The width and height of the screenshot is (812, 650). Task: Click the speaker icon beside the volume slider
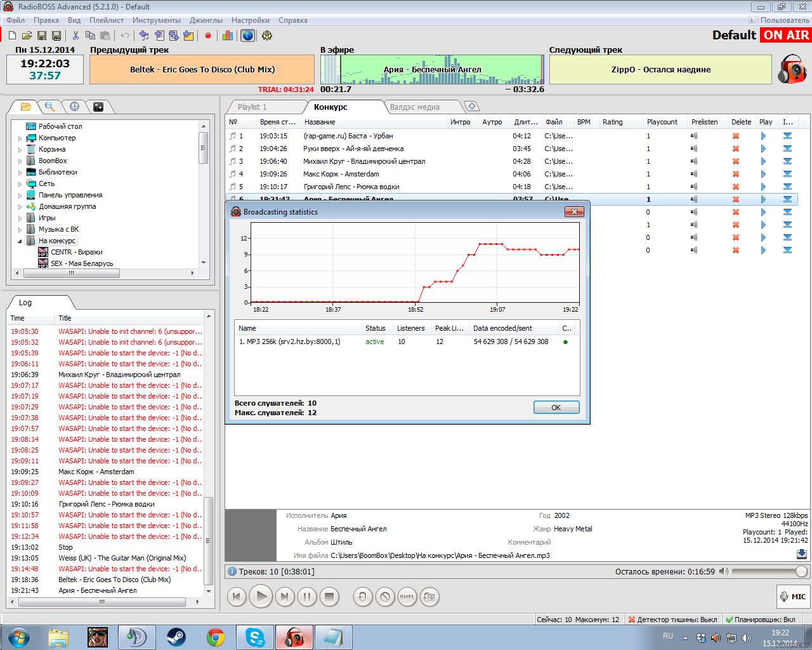pyautogui.click(x=723, y=571)
